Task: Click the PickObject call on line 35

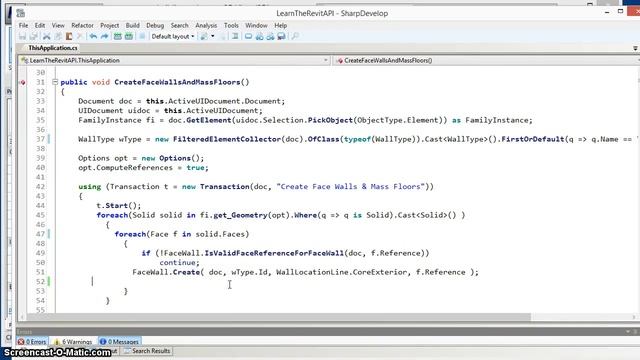Action: [330, 120]
